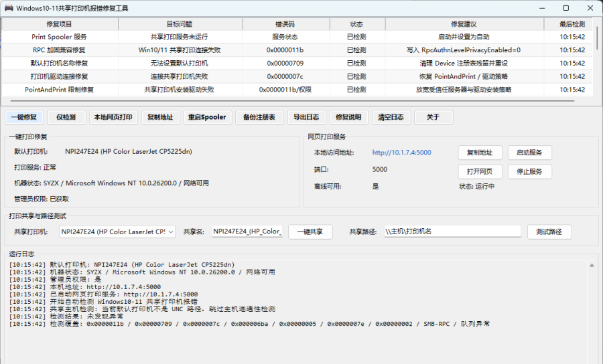
Task: Maximize the repair tool window
Action: tap(566, 8)
